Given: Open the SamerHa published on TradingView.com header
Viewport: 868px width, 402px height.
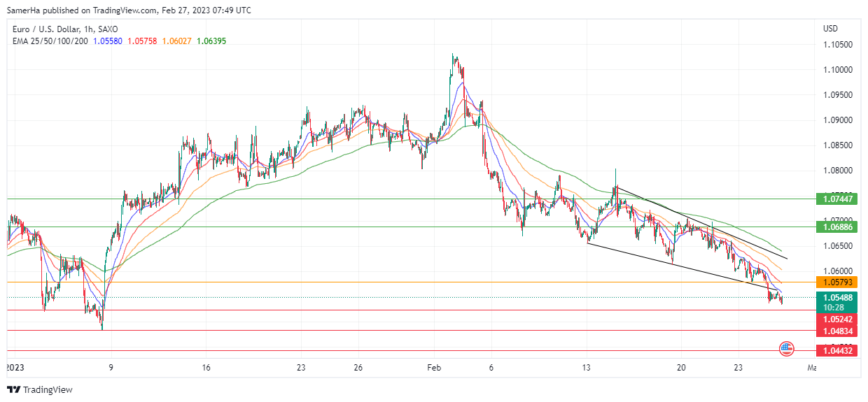Looking at the screenshot, I should point(129,10).
